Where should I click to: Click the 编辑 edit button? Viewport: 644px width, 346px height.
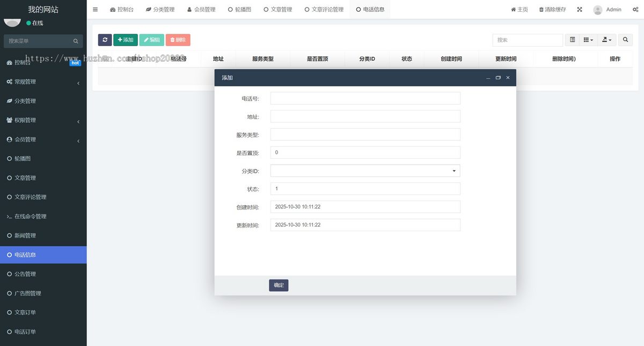(152, 40)
